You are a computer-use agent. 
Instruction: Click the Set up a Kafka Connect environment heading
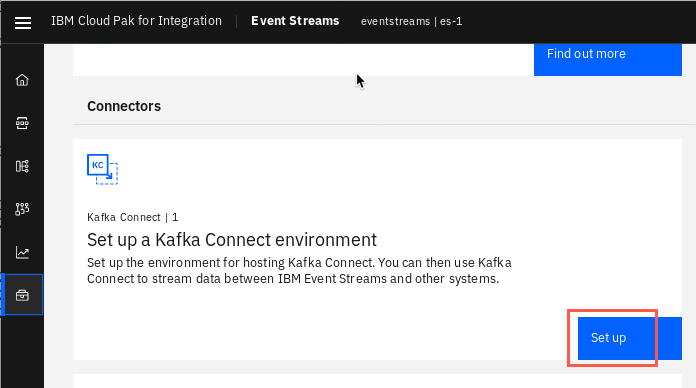click(232, 240)
